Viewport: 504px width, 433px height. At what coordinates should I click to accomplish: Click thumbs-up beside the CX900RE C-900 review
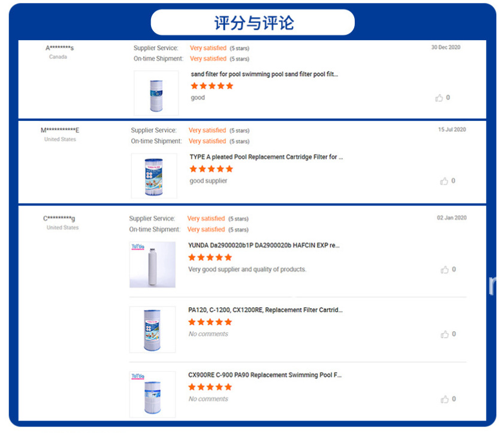pos(445,399)
